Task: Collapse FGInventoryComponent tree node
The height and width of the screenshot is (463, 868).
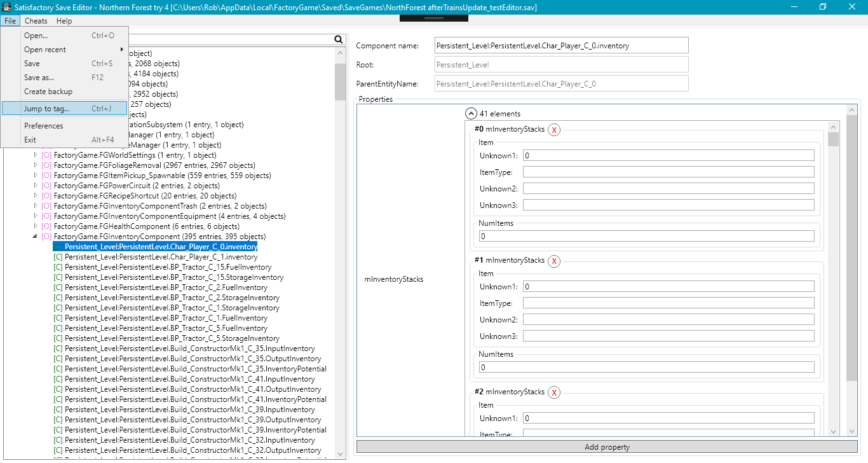Action: pos(36,237)
